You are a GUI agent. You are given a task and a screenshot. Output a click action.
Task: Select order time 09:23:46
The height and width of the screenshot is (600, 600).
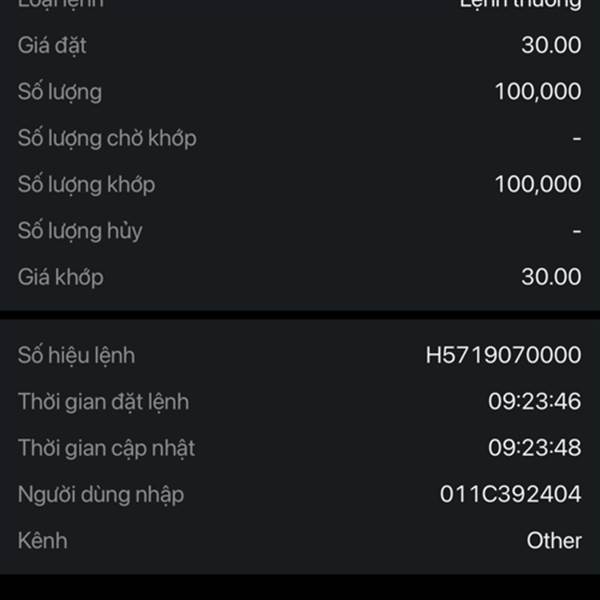coord(535,401)
